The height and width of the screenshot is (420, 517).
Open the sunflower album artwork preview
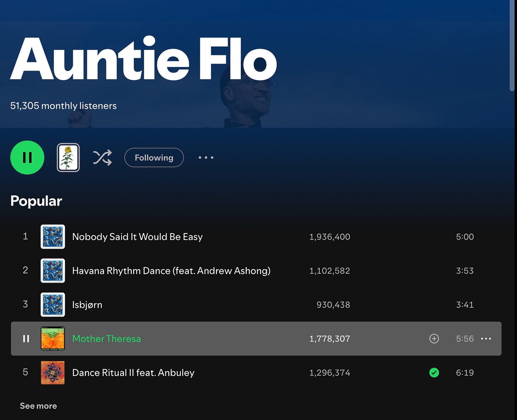point(68,158)
